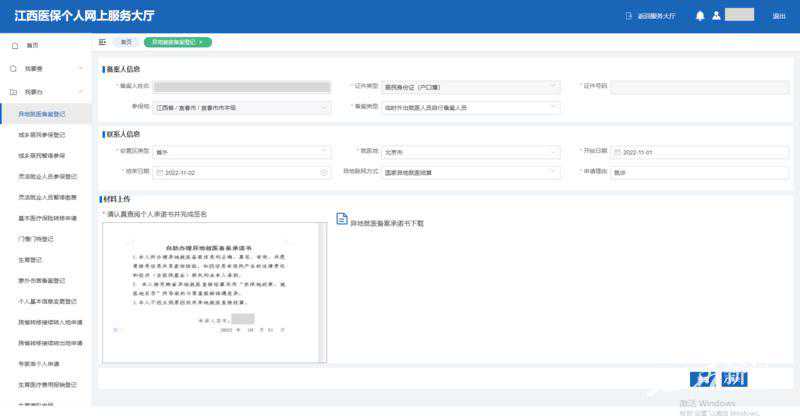800x416 pixels.
Task: Click the 返回服务大厅 exit-door icon
Action: point(629,16)
